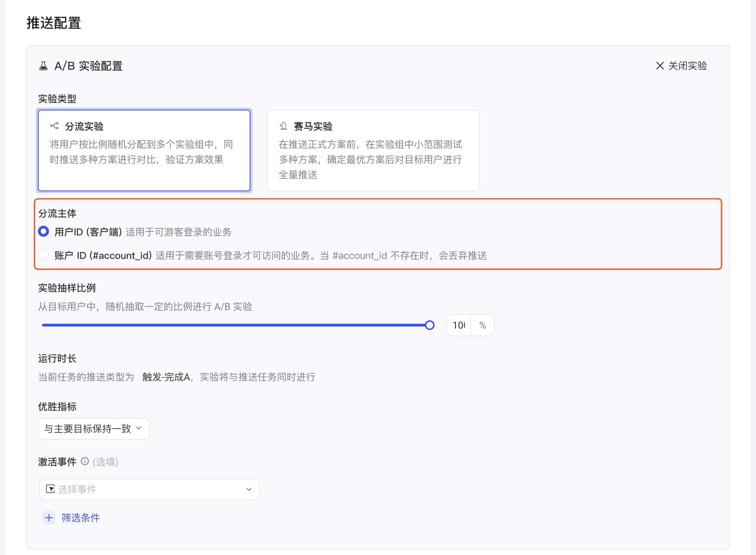This screenshot has width=756, height=555.
Task: Open the 选择事件 dropdown
Action: point(149,489)
